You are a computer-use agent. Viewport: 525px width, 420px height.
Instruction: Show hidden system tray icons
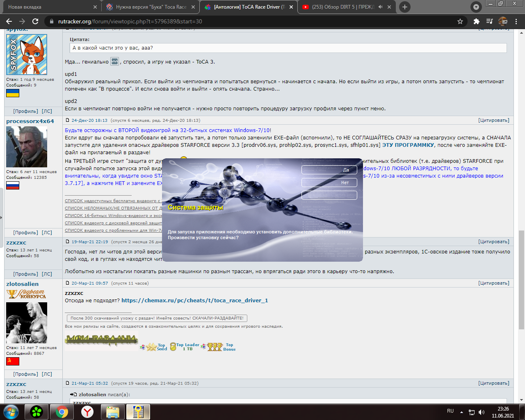[461, 412]
